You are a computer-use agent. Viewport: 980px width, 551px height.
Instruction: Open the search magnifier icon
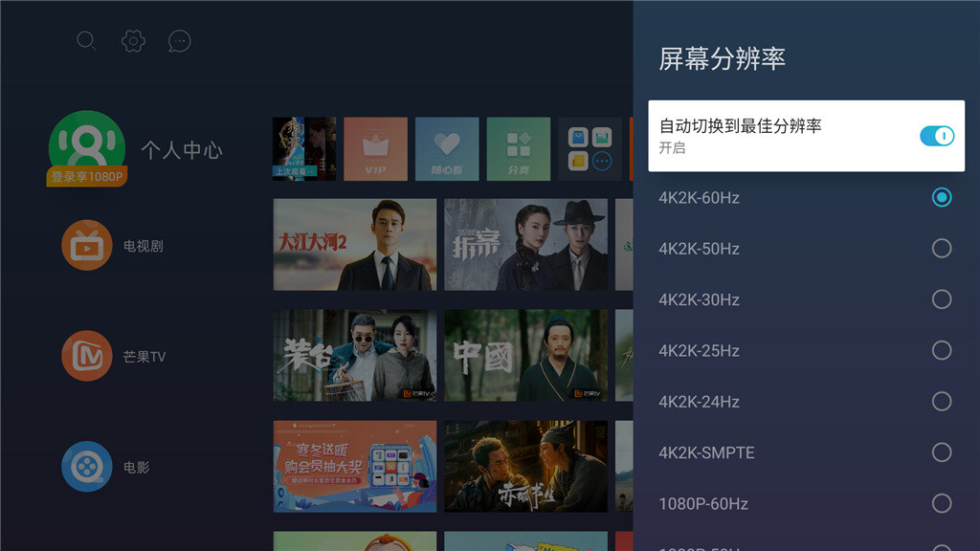(86, 41)
